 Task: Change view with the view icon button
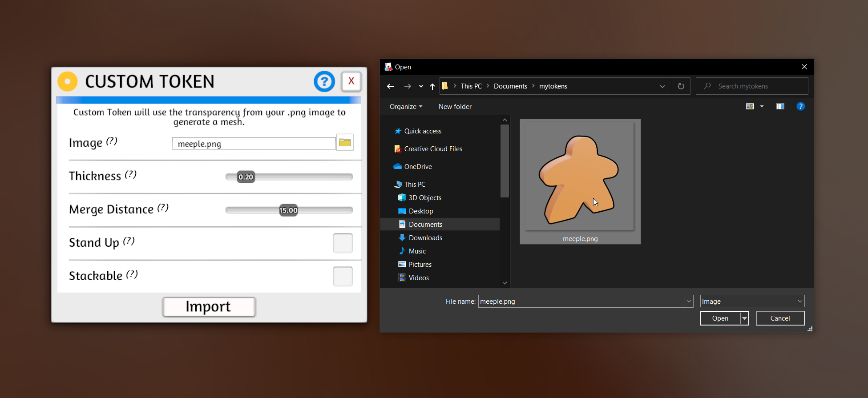click(x=750, y=106)
